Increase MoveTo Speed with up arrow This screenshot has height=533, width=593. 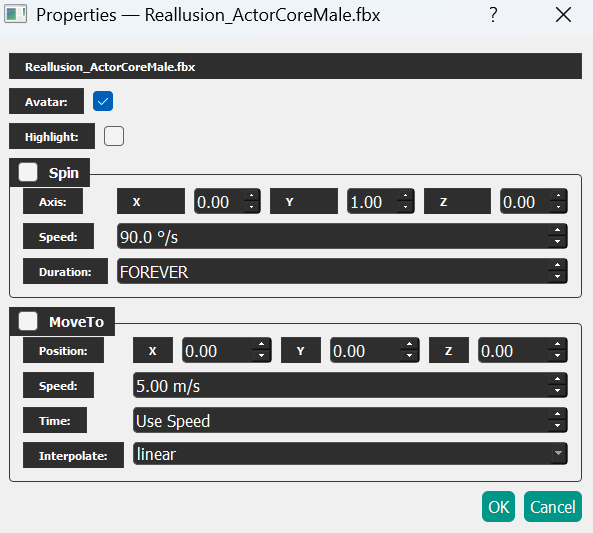[x=557, y=379]
